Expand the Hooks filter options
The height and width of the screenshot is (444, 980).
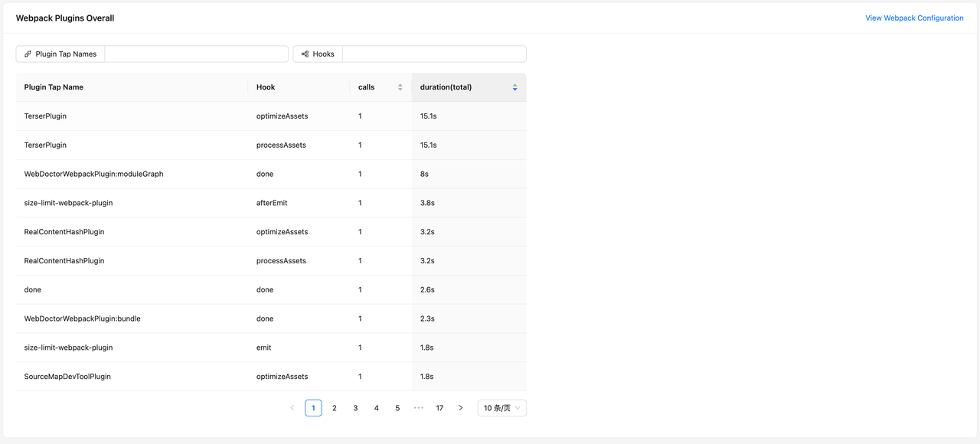click(x=434, y=54)
